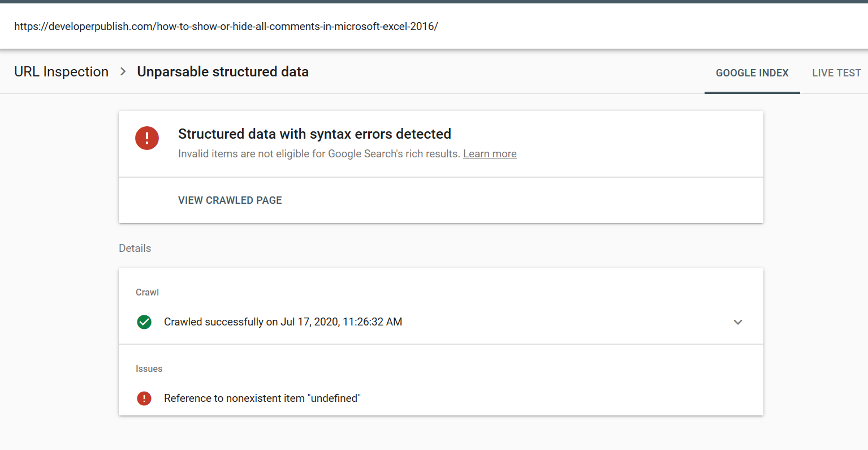The width and height of the screenshot is (868, 450).
Task: Expand the Crawl details chevron
Action: [x=737, y=322]
